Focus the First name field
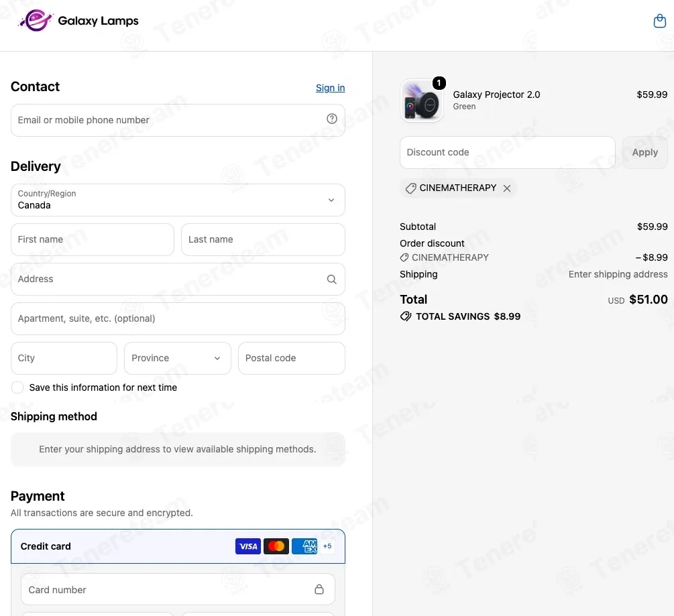The width and height of the screenshot is (674, 616). pos(93,240)
